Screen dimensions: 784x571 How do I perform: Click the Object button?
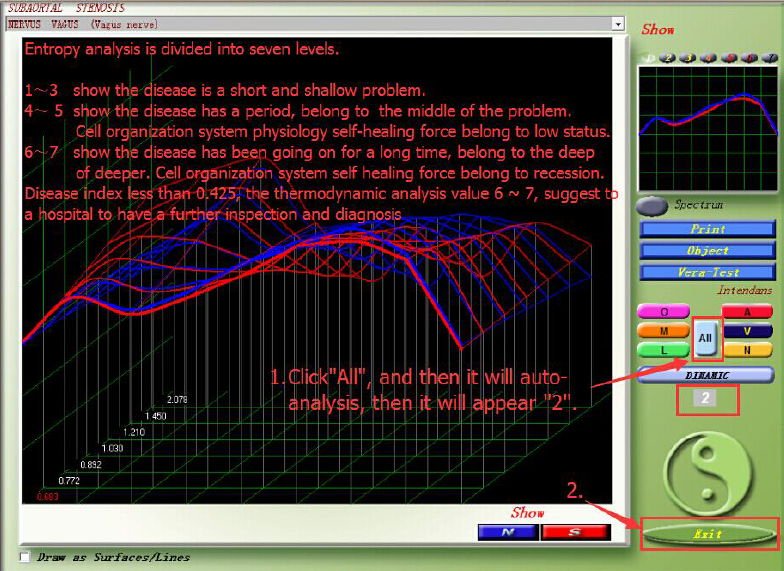coord(708,250)
